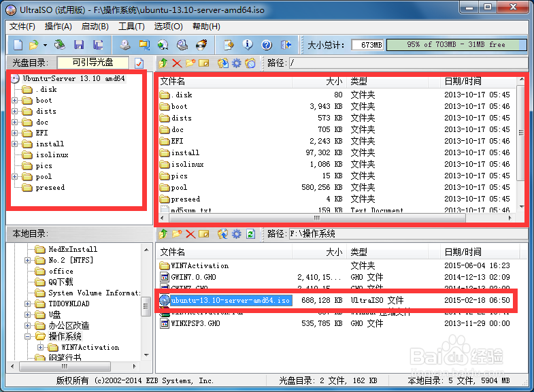Click gear properties icon in image pane

[x=236, y=63]
